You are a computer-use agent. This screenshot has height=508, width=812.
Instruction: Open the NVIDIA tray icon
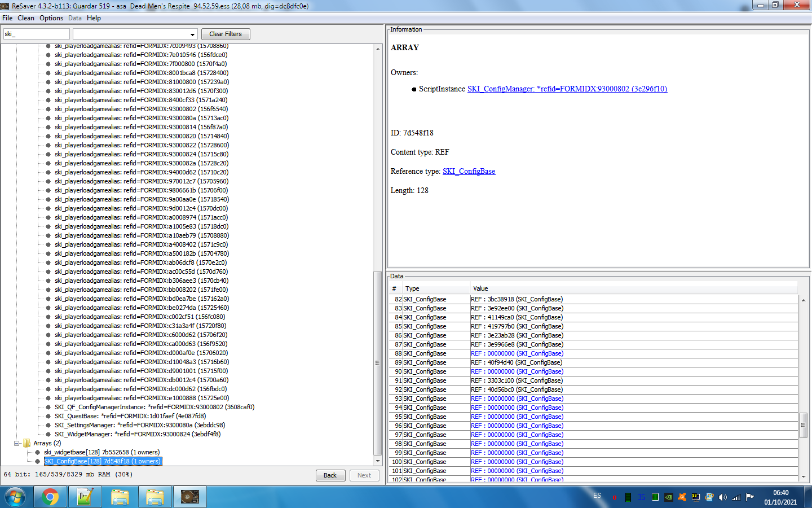tap(668, 497)
